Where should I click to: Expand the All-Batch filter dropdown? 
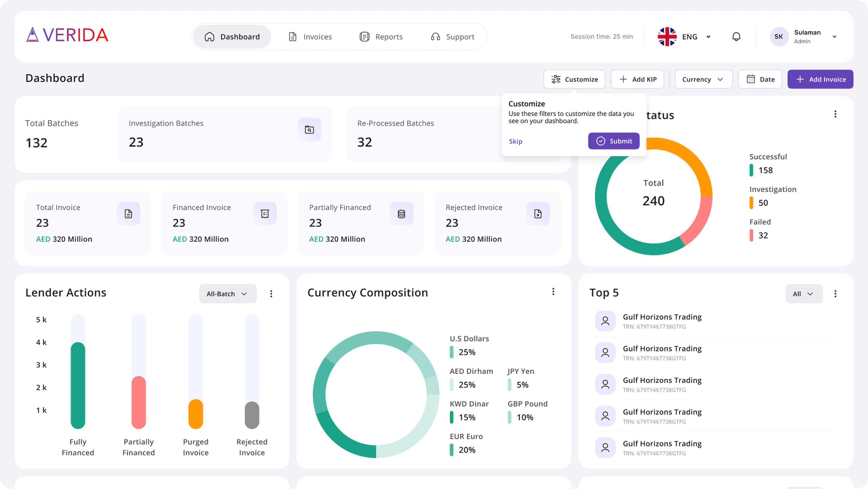[227, 294]
